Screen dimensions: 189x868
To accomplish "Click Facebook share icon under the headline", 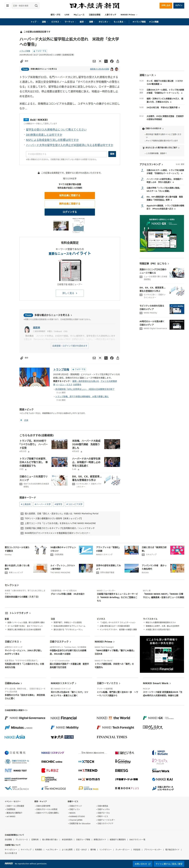I will point(112,61).
